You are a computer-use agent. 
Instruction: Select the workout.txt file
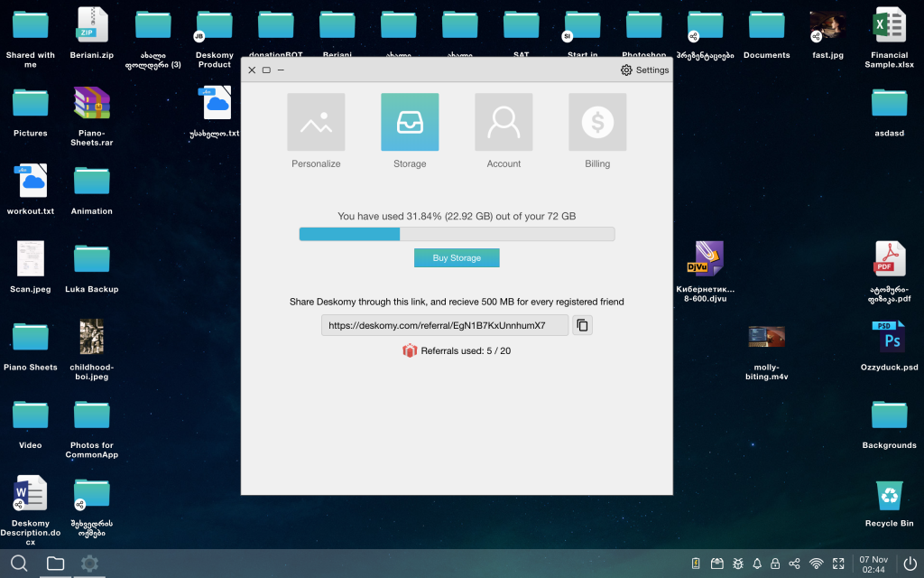pyautogui.click(x=31, y=190)
